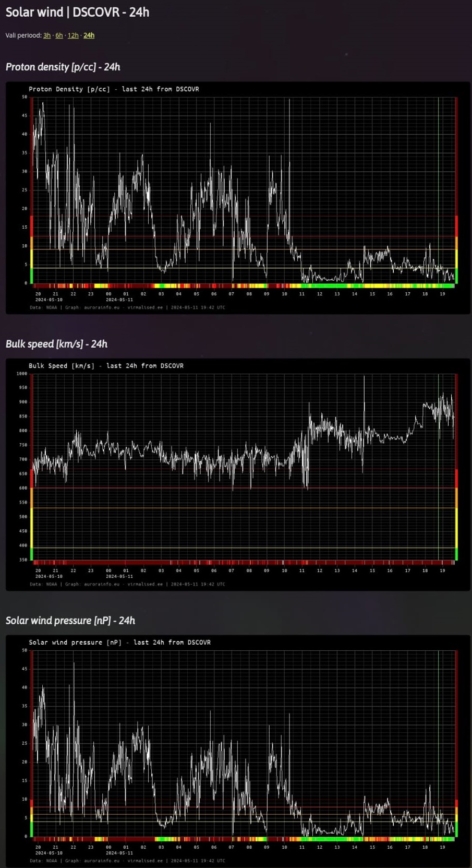This screenshot has width=472, height=868.
Task: Click the red status strip under Bulk Speed chart
Action: tap(244, 563)
